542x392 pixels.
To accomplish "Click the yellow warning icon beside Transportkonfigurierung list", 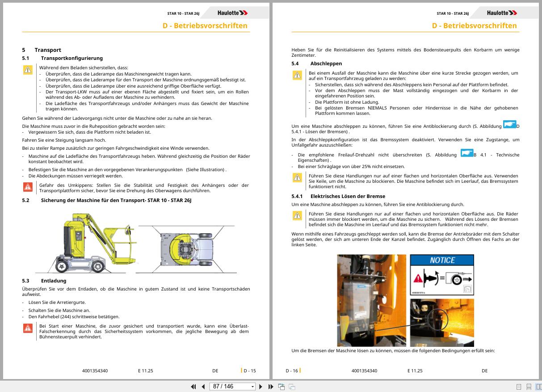I will pyautogui.click(x=28, y=70).
